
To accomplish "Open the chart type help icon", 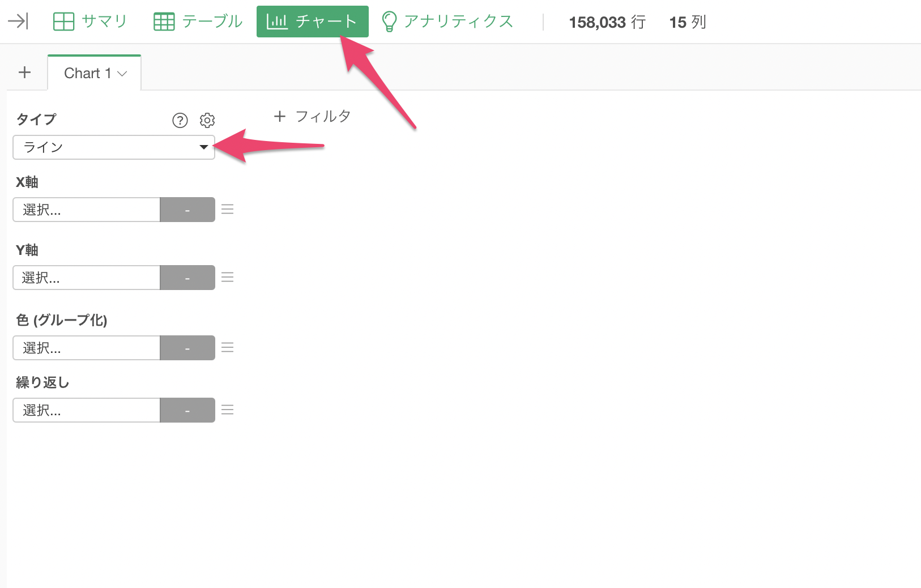I will click(180, 120).
